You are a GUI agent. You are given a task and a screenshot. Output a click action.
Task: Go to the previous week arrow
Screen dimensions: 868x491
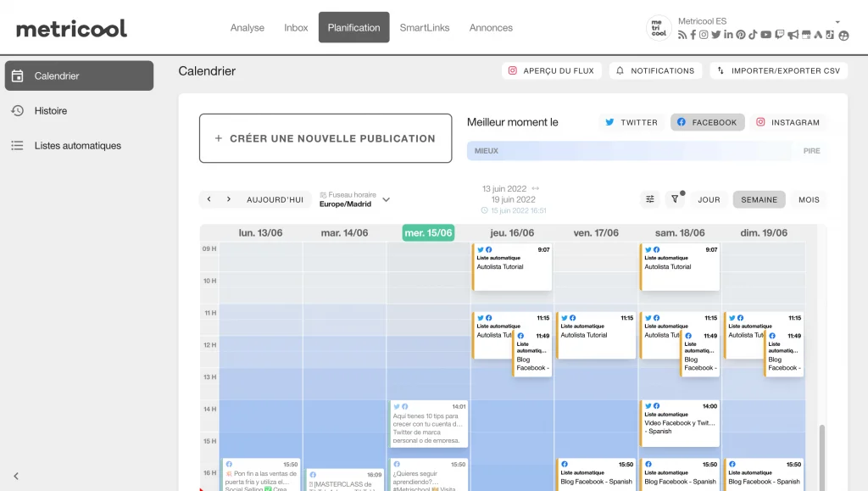coord(209,199)
